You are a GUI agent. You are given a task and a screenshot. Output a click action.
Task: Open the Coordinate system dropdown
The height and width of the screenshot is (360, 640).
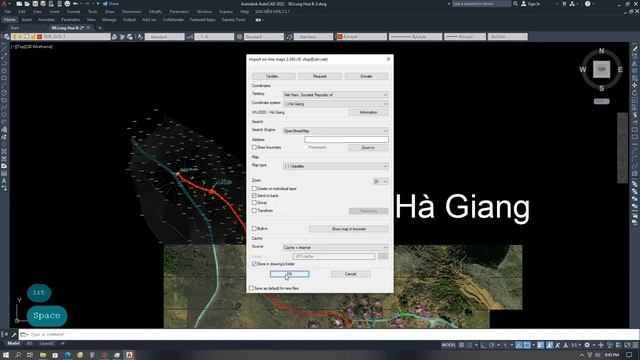[x=336, y=104]
